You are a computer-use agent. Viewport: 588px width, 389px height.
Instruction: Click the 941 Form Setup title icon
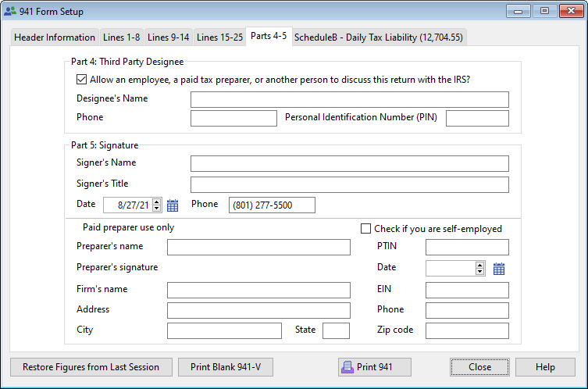(x=9, y=12)
